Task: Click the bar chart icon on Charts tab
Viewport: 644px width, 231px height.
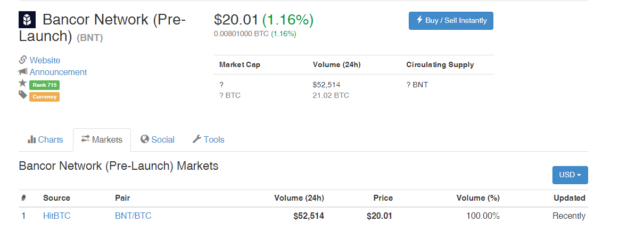Action: pos(31,139)
